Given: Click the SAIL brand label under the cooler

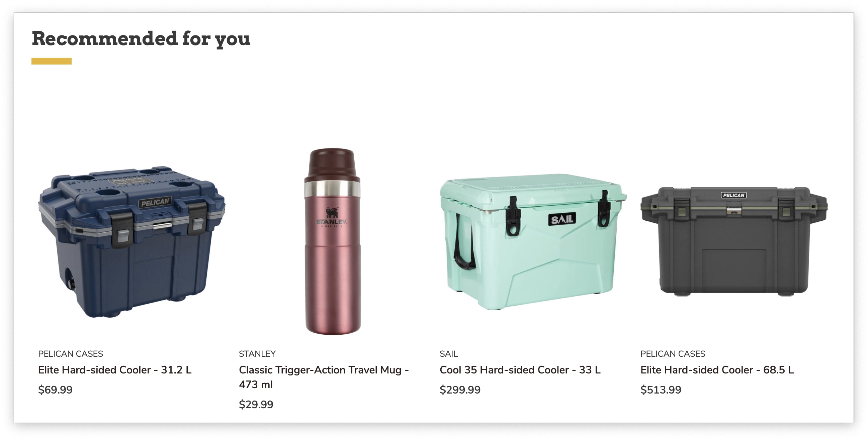Looking at the screenshot, I should click(448, 353).
